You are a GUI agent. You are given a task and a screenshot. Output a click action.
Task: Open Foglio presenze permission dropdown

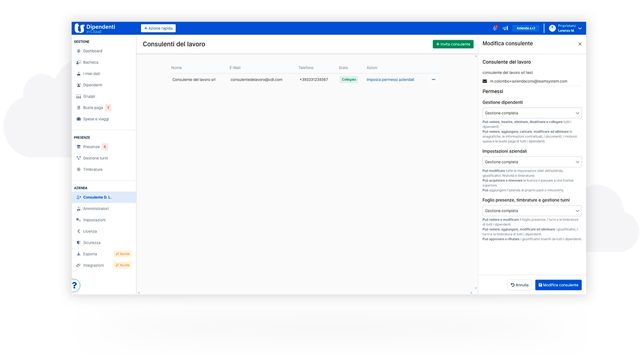pyautogui.click(x=532, y=211)
